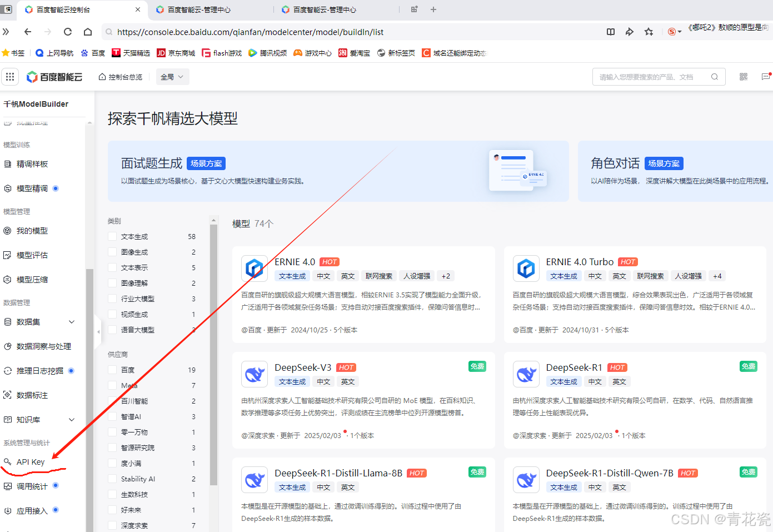Open DeepSeek-R1 whale logo

click(x=526, y=374)
